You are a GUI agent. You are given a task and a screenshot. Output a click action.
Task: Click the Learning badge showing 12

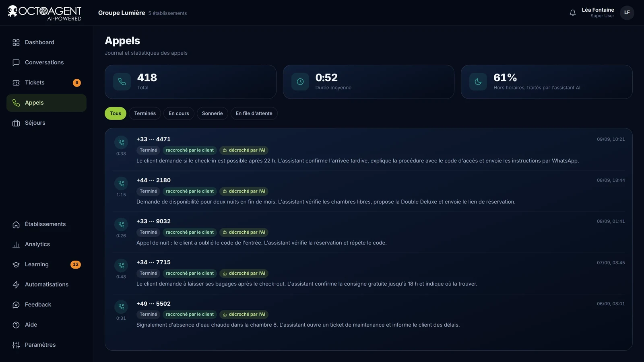[x=76, y=265]
